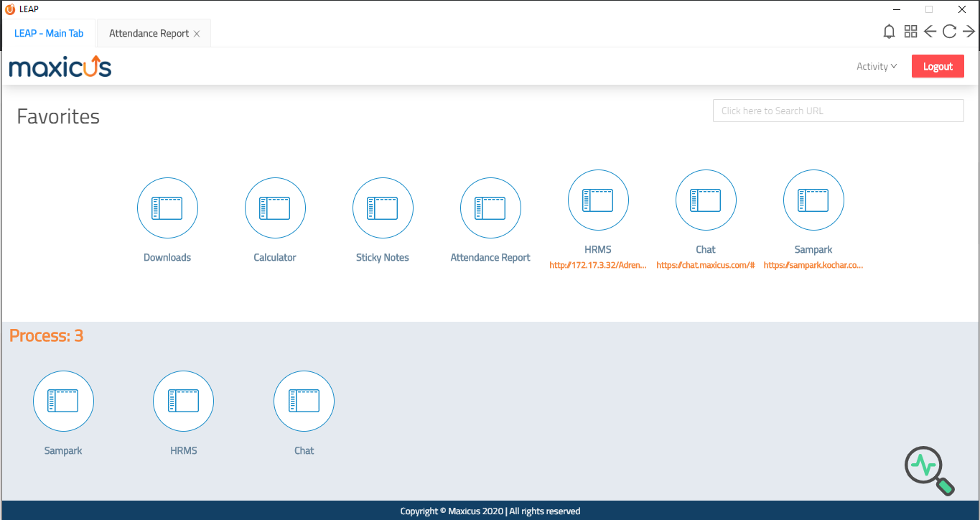Open the Chat icon in Favorites
Image resolution: width=980 pixels, height=520 pixels.
pos(706,200)
